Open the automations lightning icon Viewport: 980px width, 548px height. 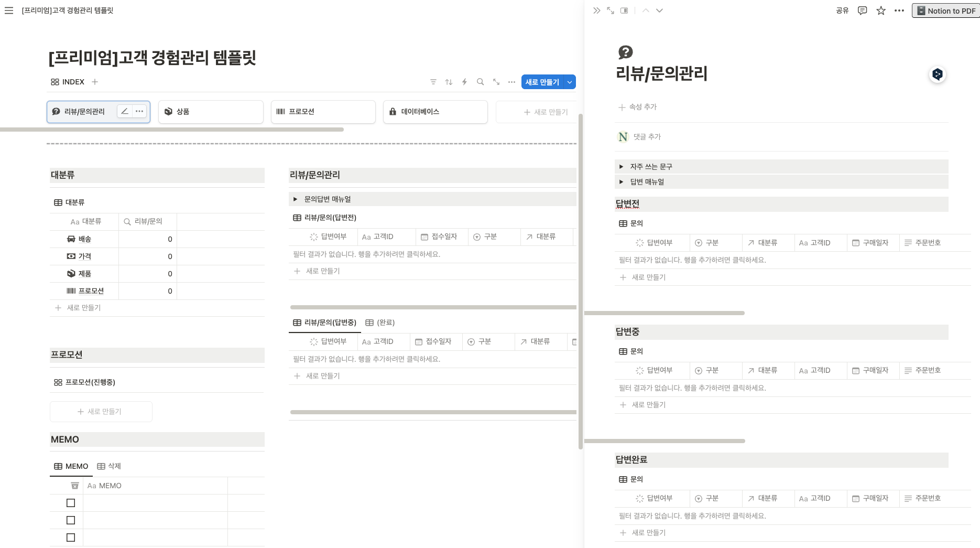click(x=464, y=82)
